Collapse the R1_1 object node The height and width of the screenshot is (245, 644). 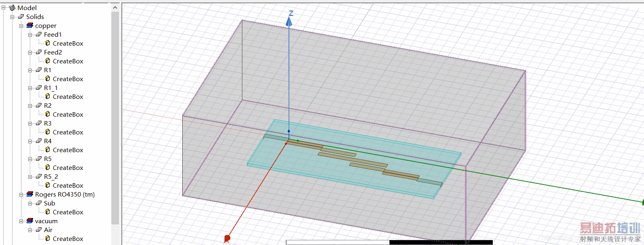pos(30,88)
